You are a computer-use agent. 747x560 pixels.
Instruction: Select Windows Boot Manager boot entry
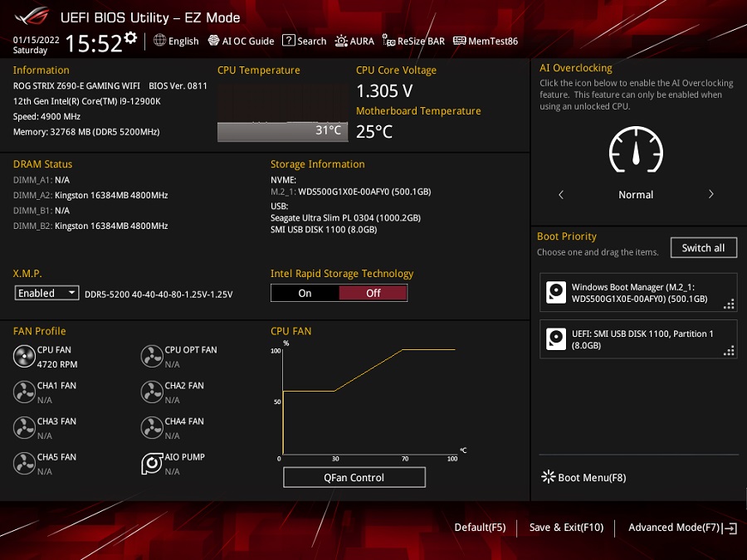[638, 292]
